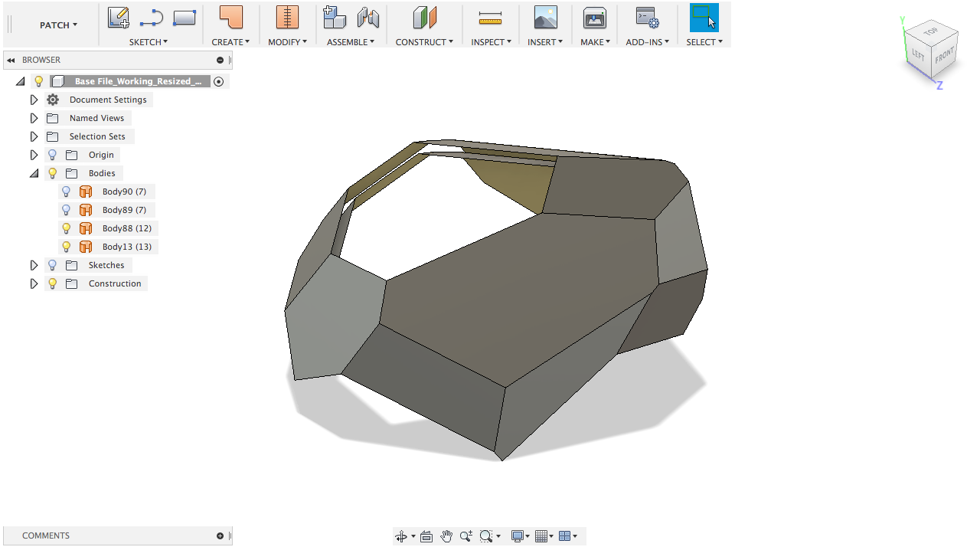Click the Modify stitch tool icon
Viewport: 980px width, 547px height.
[287, 18]
